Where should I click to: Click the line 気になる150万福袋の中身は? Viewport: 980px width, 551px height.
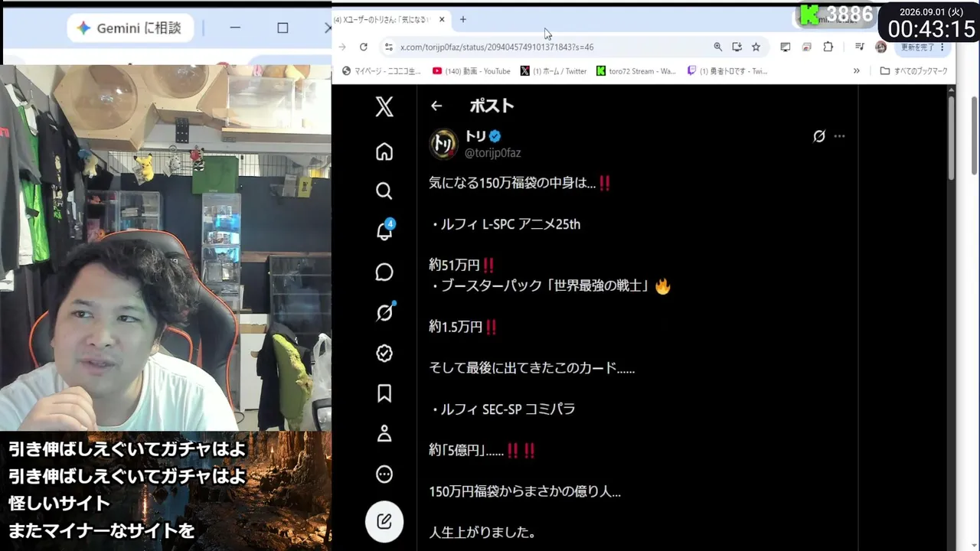[520, 183]
